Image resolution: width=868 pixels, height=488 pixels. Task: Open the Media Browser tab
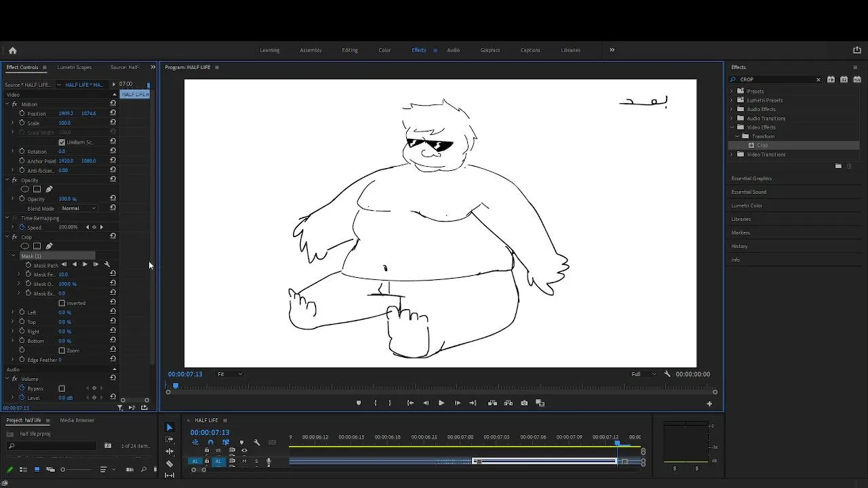[x=77, y=420]
